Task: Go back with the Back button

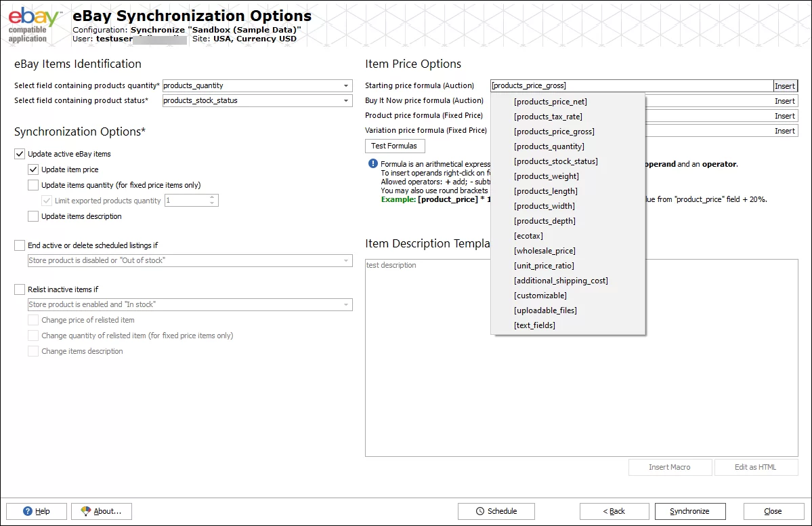Action: coord(612,511)
